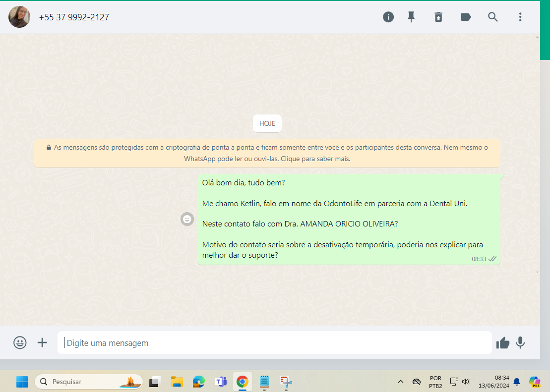The height and width of the screenshot is (392, 550).
Task: Open emoji picker in message bar
Action: [x=20, y=342]
